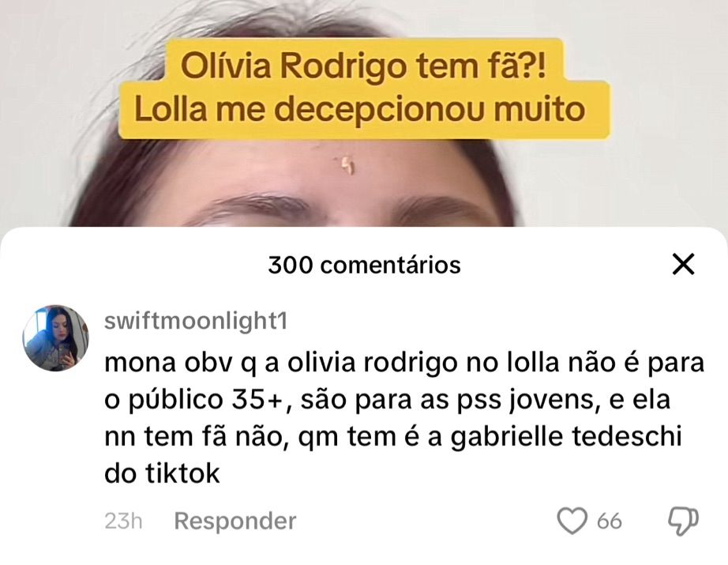Screen dimensions: 728x565
Task: Tap the 66 likes count
Action: pyautogui.click(x=609, y=522)
